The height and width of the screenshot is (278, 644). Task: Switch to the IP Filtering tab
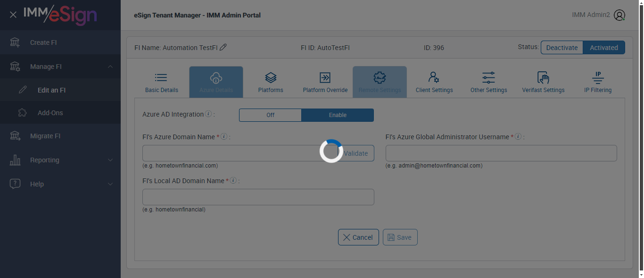(x=598, y=82)
